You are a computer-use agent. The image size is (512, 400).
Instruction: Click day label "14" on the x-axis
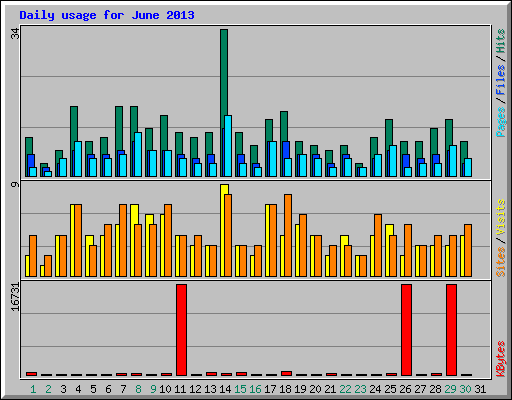tap(225, 389)
